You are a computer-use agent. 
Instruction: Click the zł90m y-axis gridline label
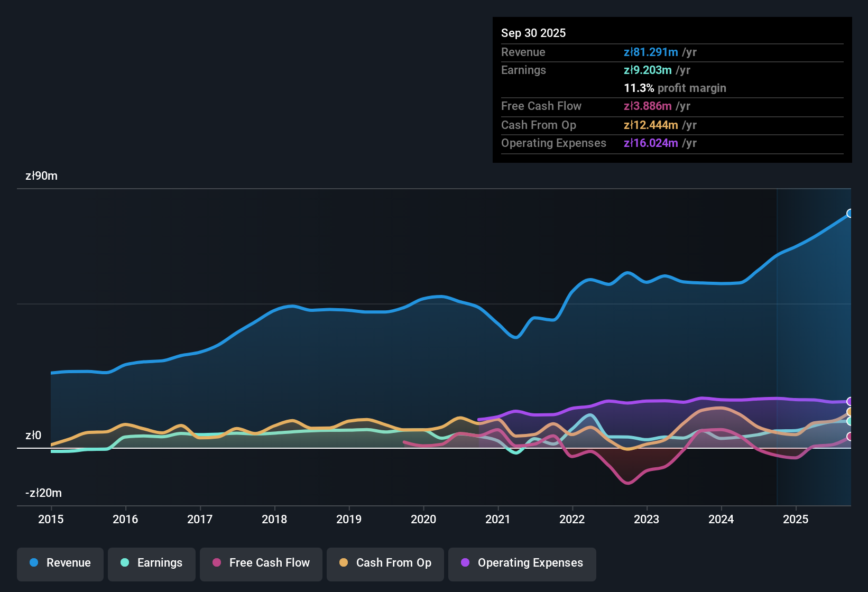tap(41, 175)
